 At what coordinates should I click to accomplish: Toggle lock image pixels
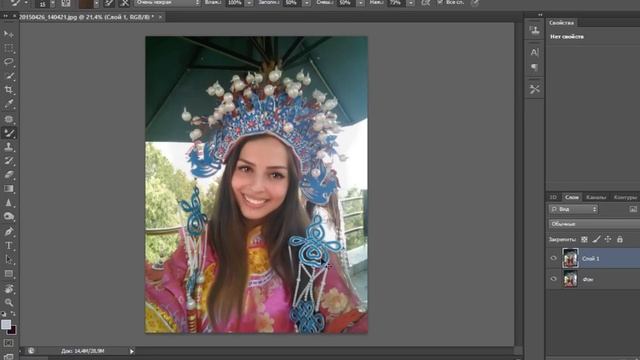(x=596, y=240)
